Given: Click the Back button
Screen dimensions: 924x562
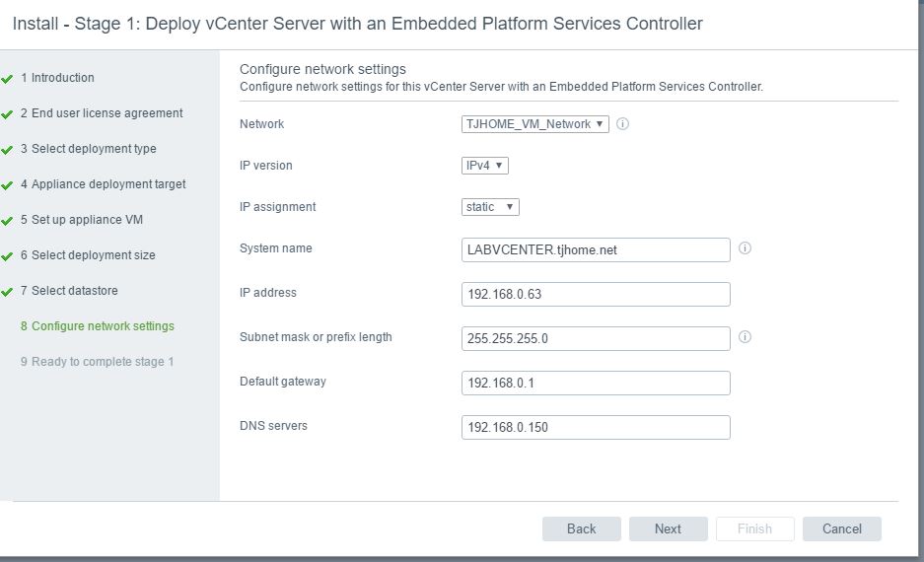Looking at the screenshot, I should [x=581, y=529].
